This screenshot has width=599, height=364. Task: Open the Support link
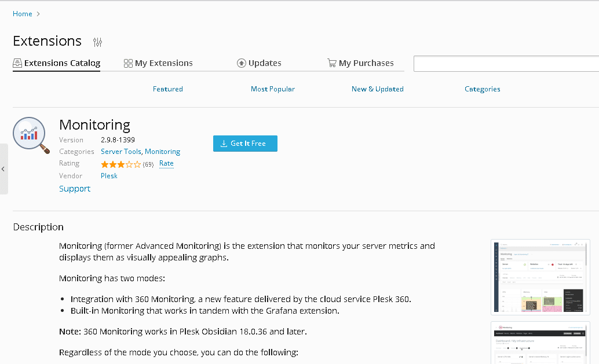tap(75, 189)
